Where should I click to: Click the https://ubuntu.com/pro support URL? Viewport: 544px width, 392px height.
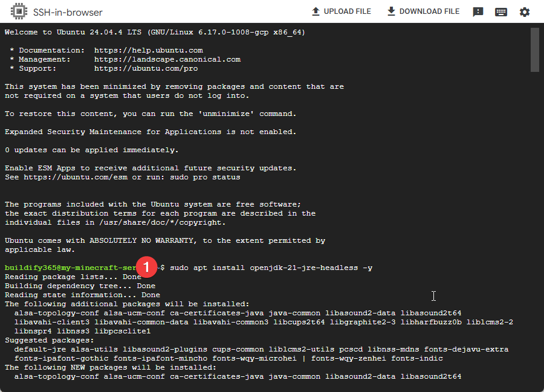tap(146, 68)
